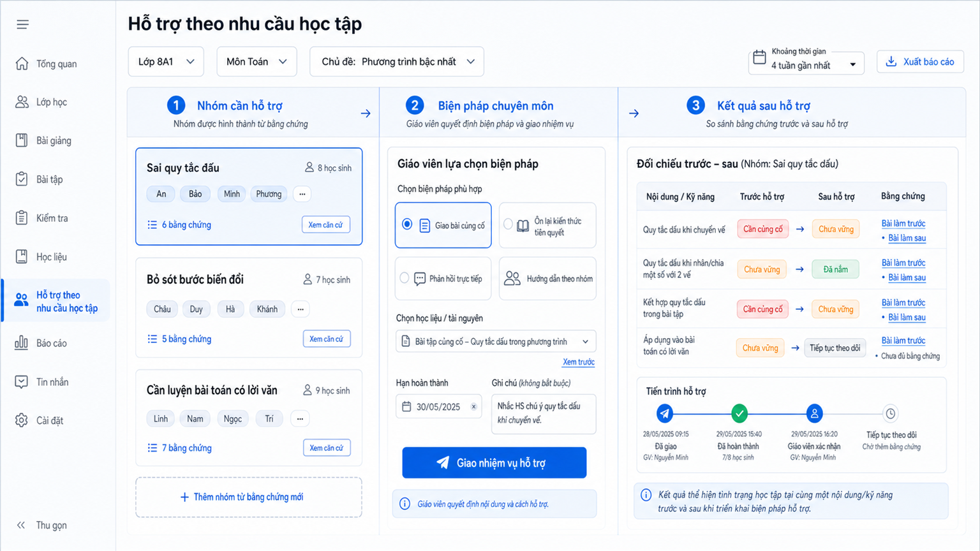Click Thêm nhóm từ bằng chứng mới
This screenshot has height=551, width=980.
click(x=248, y=497)
